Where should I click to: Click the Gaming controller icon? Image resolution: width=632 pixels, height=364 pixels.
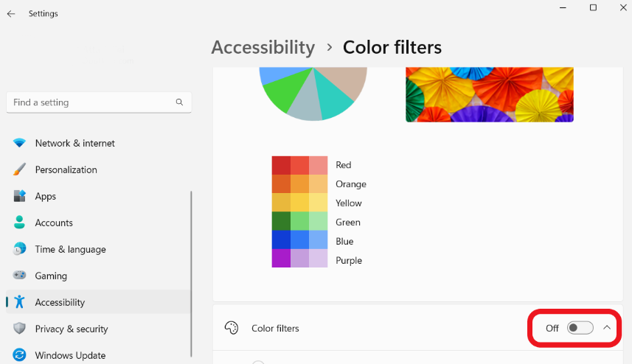(20, 276)
